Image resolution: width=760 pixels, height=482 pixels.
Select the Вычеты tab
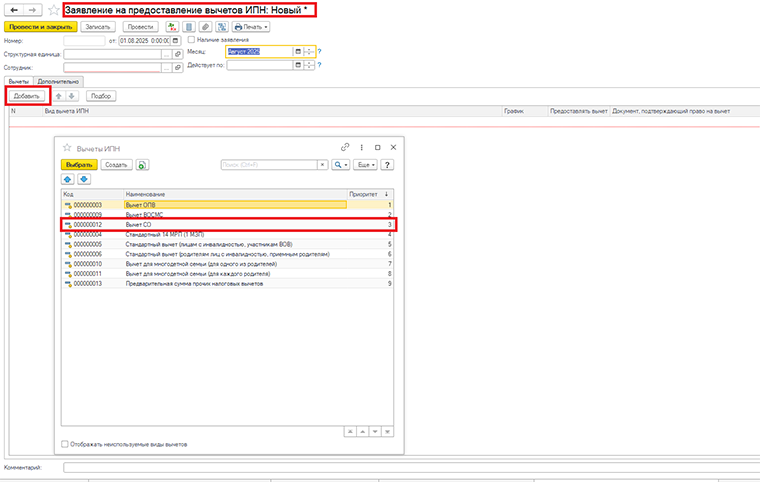tap(18, 81)
